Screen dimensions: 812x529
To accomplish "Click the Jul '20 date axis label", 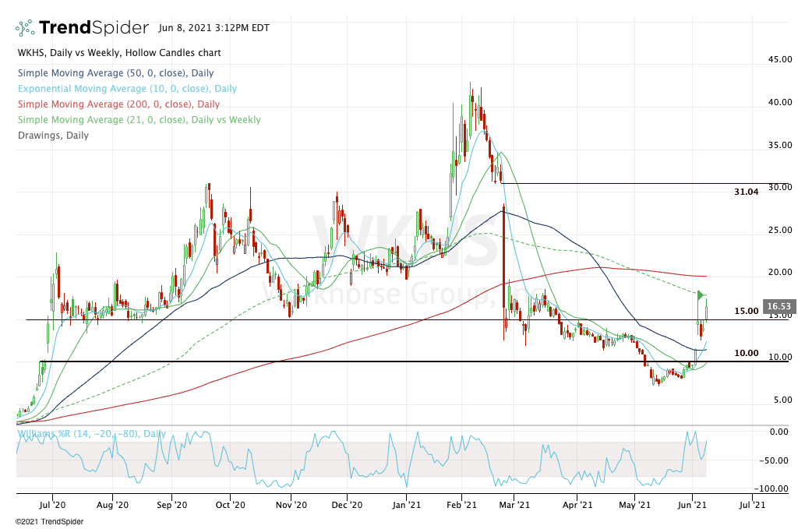I will coord(52,505).
